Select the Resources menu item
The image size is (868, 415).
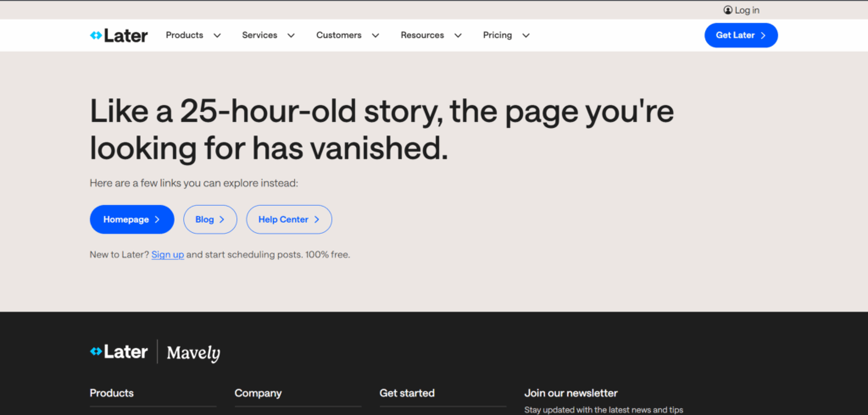click(x=422, y=36)
